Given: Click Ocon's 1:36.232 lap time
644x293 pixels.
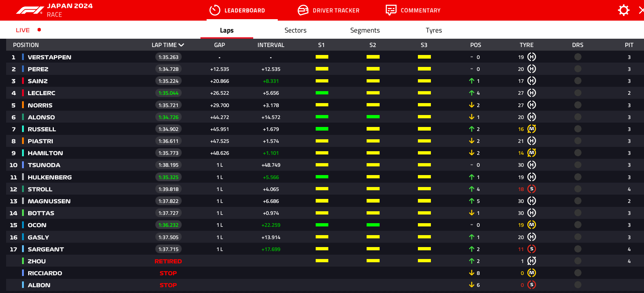Looking at the screenshot, I should [x=168, y=225].
